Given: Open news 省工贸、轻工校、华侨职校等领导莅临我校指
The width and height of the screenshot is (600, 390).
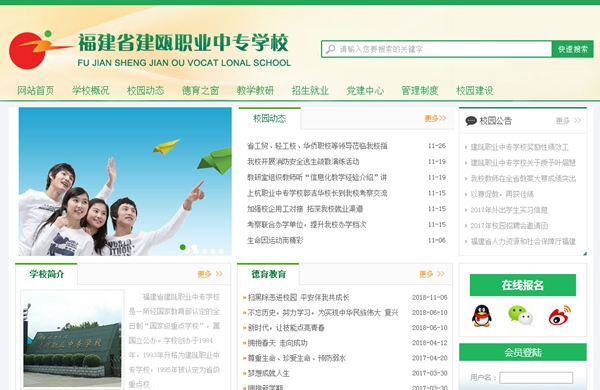Looking at the screenshot, I should tap(317, 146).
